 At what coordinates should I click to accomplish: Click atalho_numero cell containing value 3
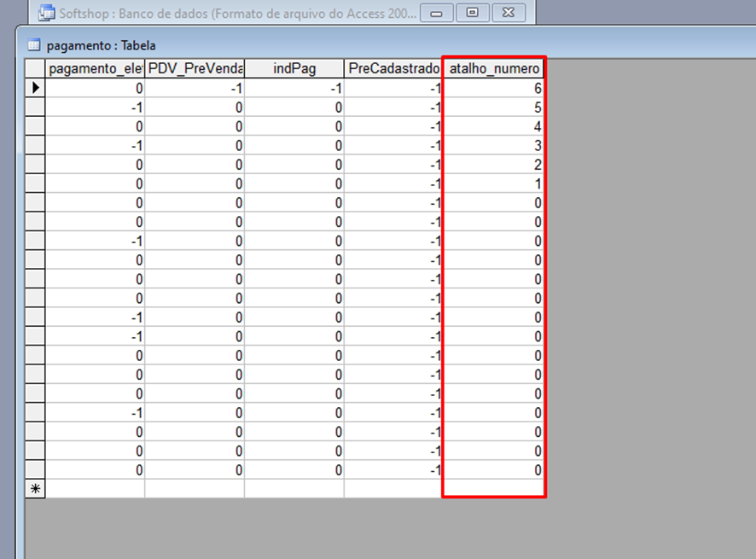(494, 145)
